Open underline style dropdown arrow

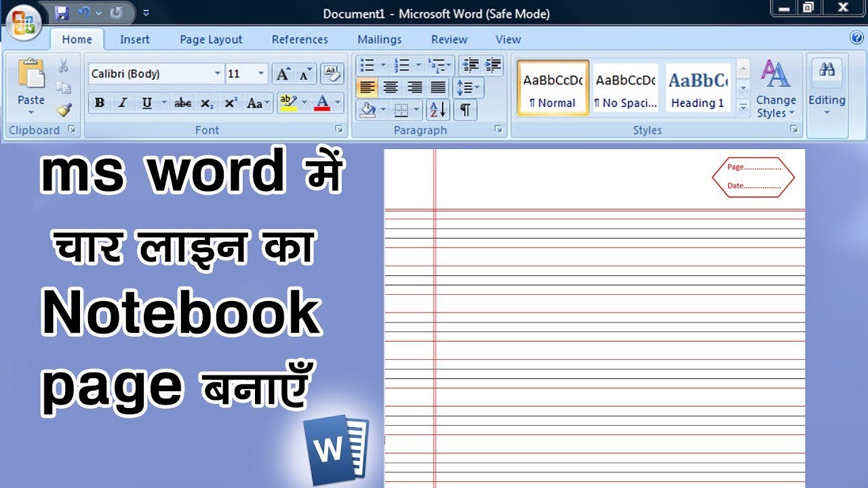[x=163, y=103]
